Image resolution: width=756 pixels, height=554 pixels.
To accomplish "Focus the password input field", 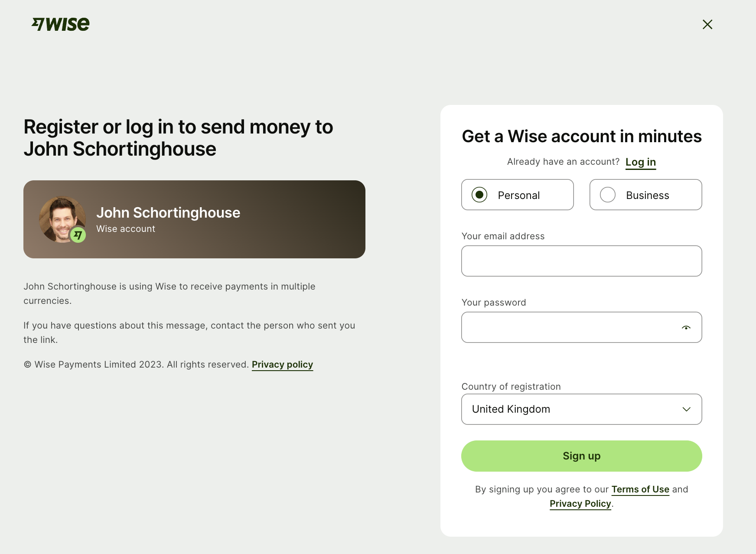I will [568, 327].
